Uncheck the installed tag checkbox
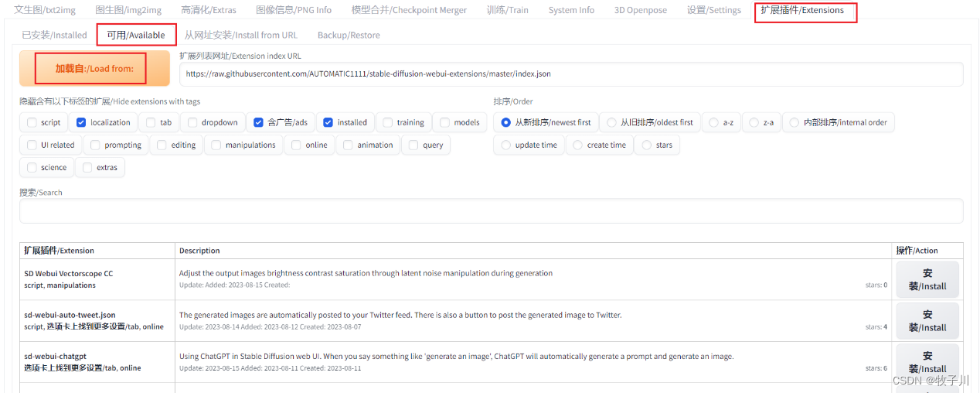 pos(328,122)
